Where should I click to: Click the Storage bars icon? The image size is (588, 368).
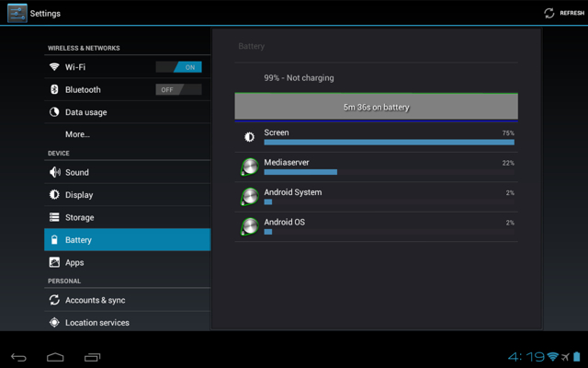pos(54,217)
